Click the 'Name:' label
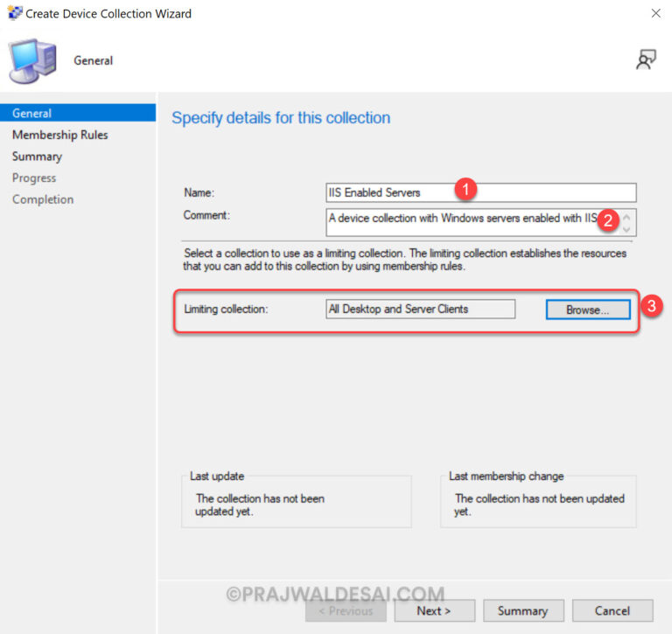 (x=199, y=192)
